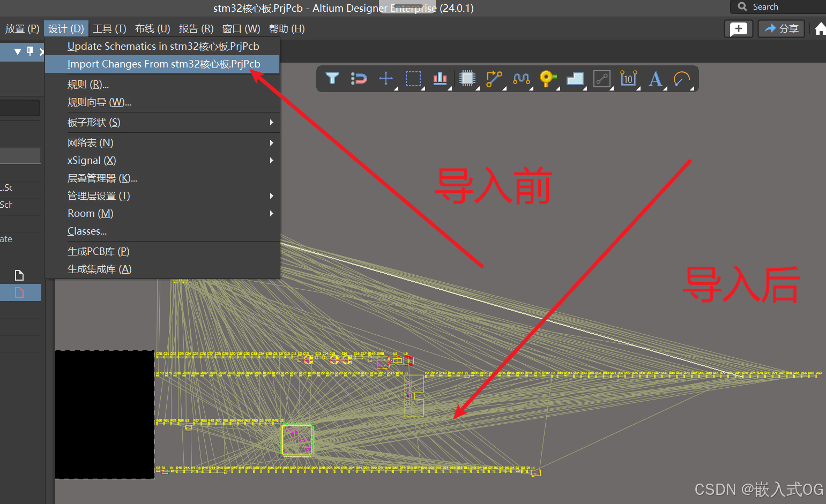The image size is (826, 504).
Task: Open the 放置 (P) menu
Action: [x=22, y=28]
